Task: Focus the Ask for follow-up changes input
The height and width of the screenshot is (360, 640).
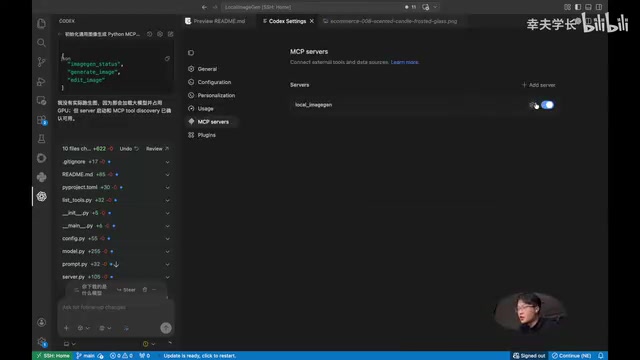Action: pos(116,307)
